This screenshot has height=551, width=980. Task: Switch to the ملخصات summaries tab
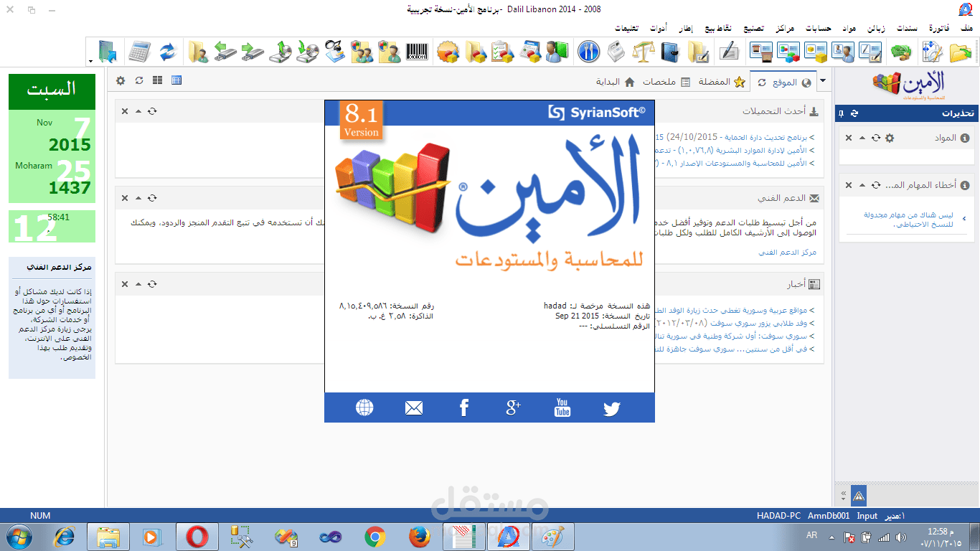point(666,82)
